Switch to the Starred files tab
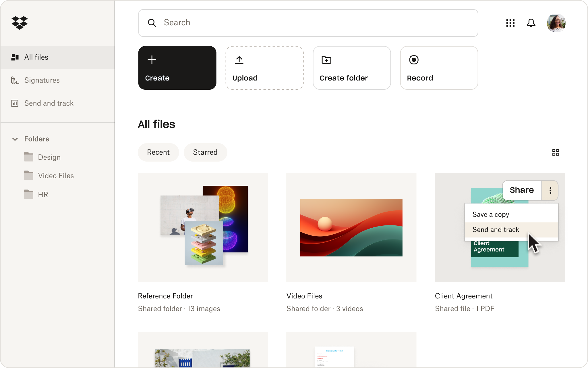Viewport: 588px width, 368px height. coord(205,152)
